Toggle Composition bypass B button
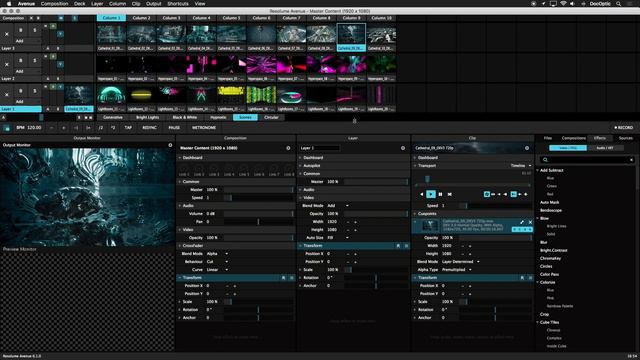This screenshot has width=640, height=360. pos(38,18)
